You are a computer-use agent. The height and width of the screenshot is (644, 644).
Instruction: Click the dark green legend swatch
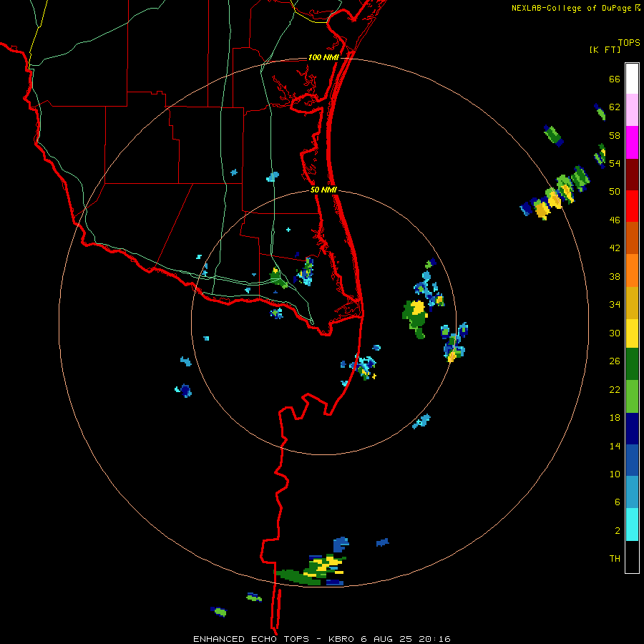632,364
